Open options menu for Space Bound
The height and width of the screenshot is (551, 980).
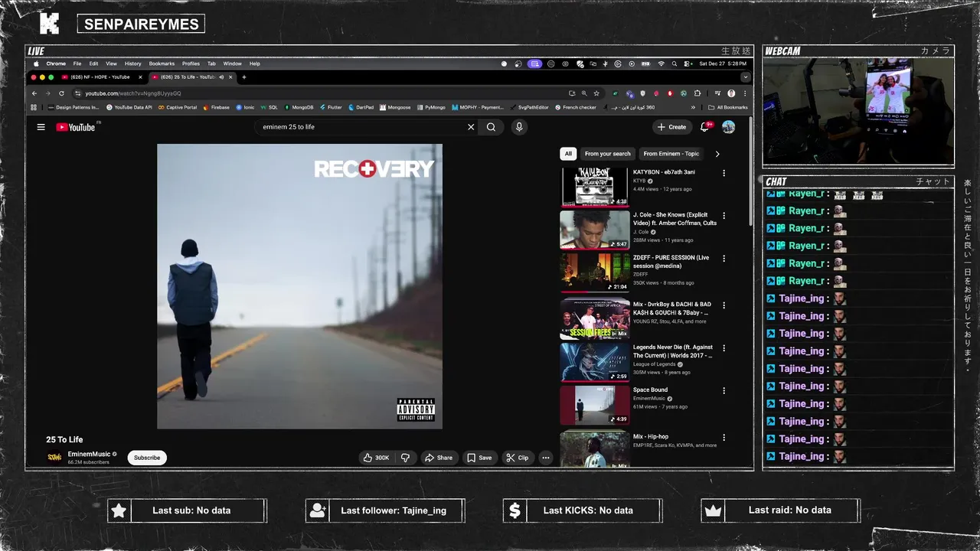(724, 391)
